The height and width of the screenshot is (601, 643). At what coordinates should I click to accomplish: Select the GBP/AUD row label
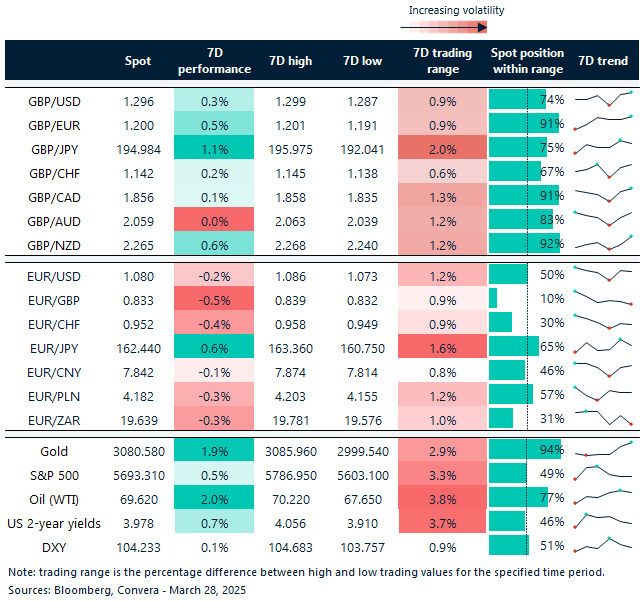point(54,221)
